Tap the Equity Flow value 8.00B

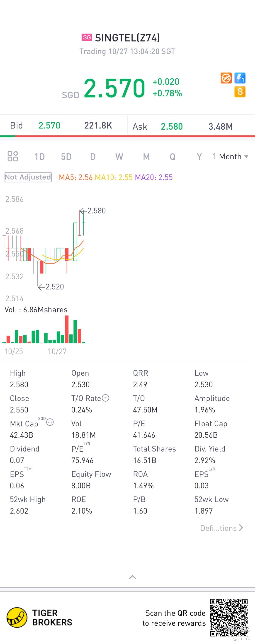pos(81,486)
